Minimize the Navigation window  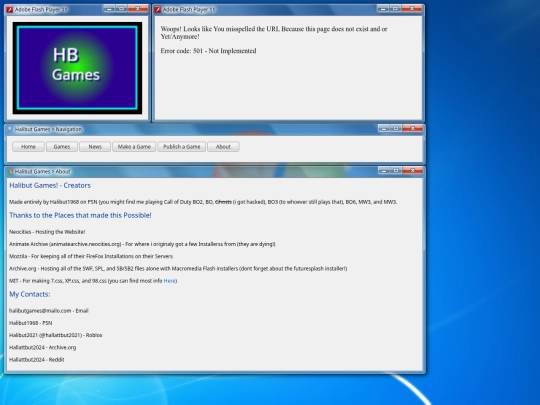click(x=384, y=128)
